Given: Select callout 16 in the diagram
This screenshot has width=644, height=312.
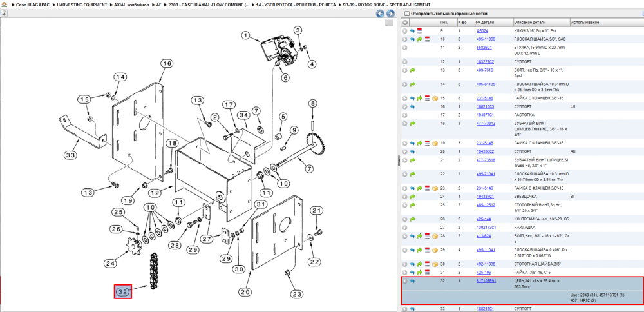Looking at the screenshot, I should [x=166, y=64].
